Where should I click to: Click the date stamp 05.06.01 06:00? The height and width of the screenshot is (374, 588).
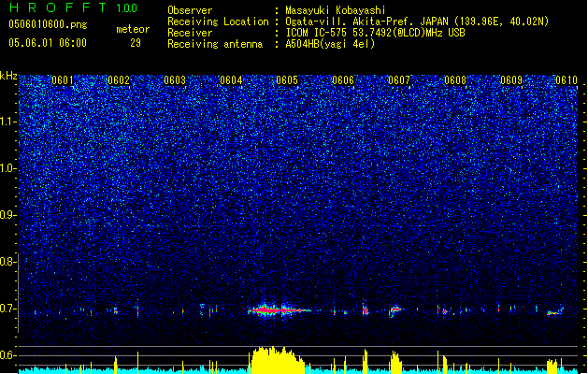click(48, 43)
